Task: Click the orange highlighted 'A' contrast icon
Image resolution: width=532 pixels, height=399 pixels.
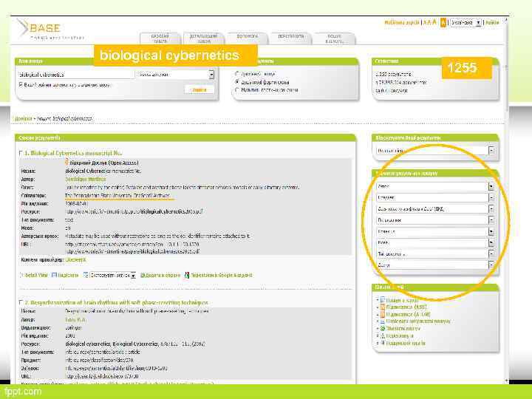Action: coord(443,23)
